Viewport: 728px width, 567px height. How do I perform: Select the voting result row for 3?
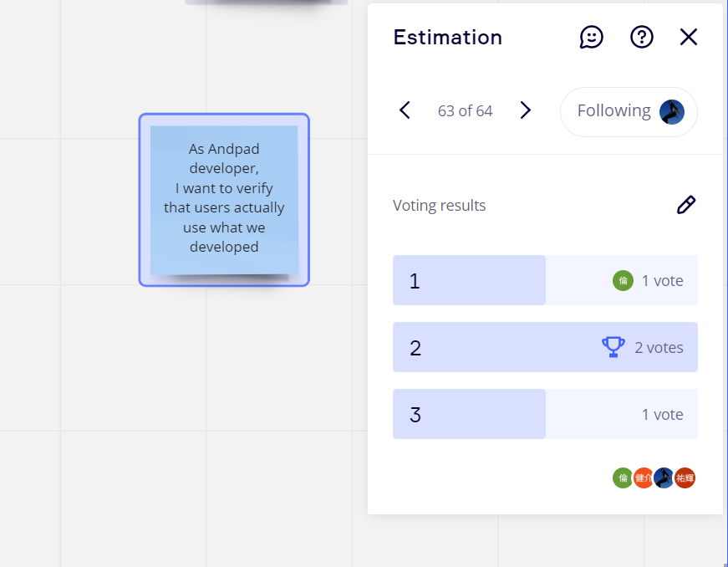click(545, 414)
